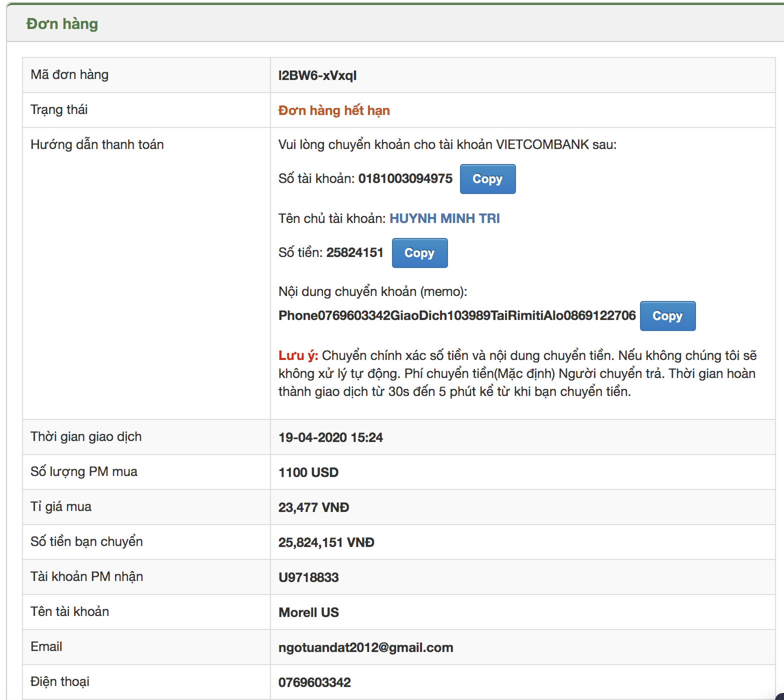The width and height of the screenshot is (784, 700).
Task: Click the 'Hướng dẫn thanh toán' label
Action: 97,144
